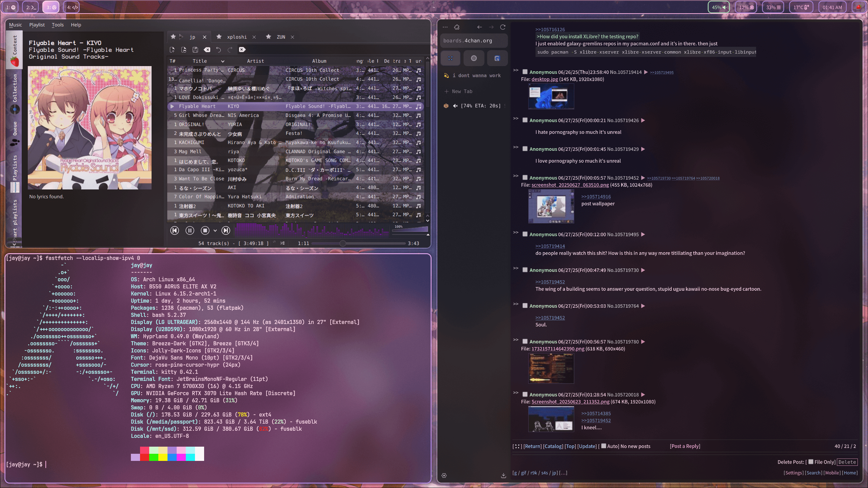Open the Queue side panel tab
This screenshot has height=488, width=868.
pyautogui.click(x=15, y=134)
